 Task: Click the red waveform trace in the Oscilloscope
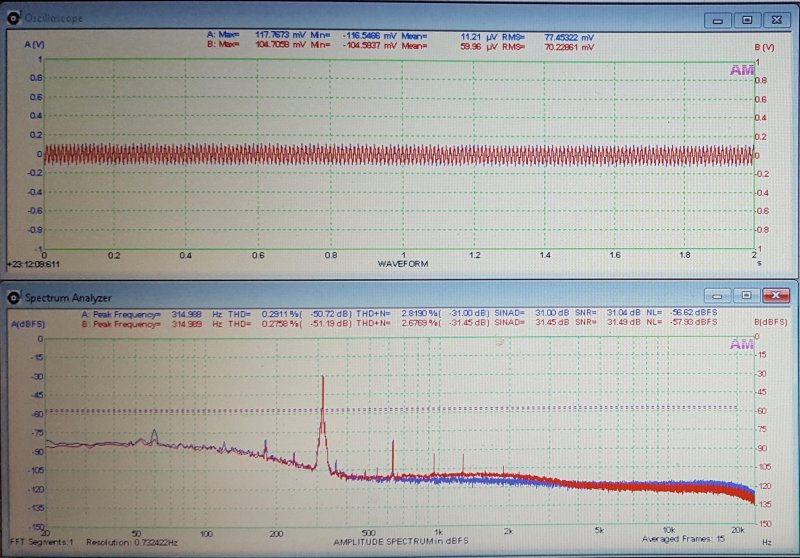(398, 155)
